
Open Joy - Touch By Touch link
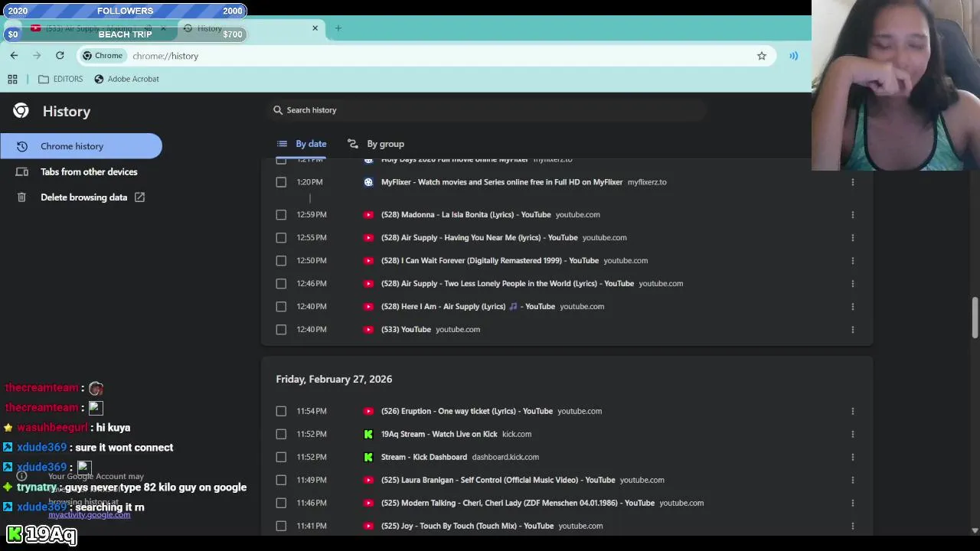[467, 527]
